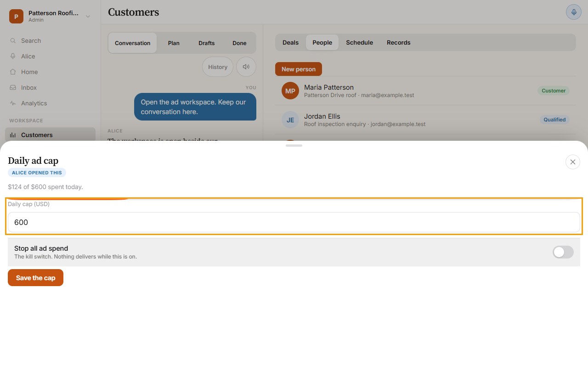
Task: Click the JE avatar for Jordan Ellis
Action: (290, 120)
